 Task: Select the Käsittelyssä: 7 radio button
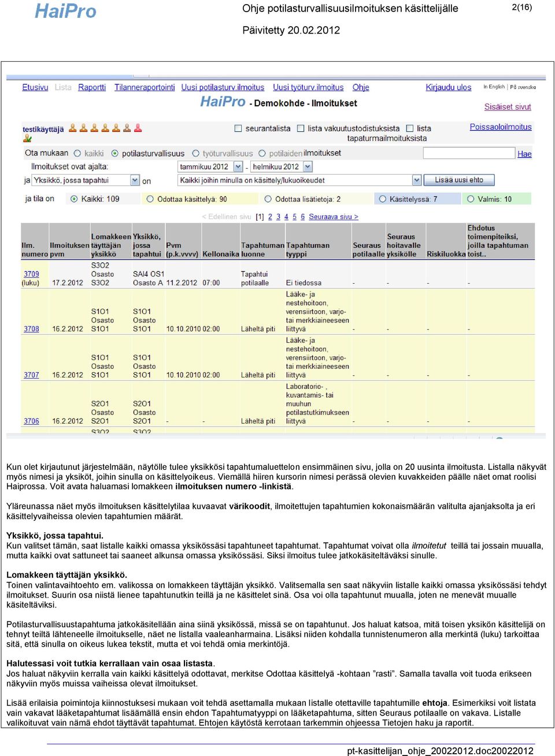tap(383, 199)
